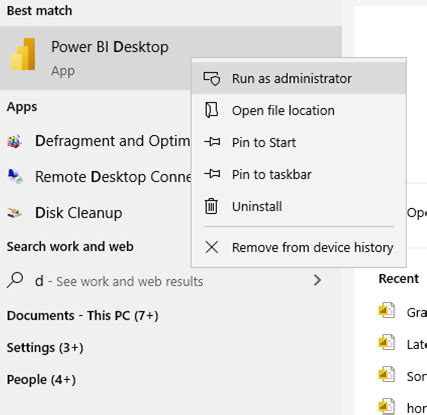
Task: Click the file icon next to 'Sor'
Action: click(387, 375)
